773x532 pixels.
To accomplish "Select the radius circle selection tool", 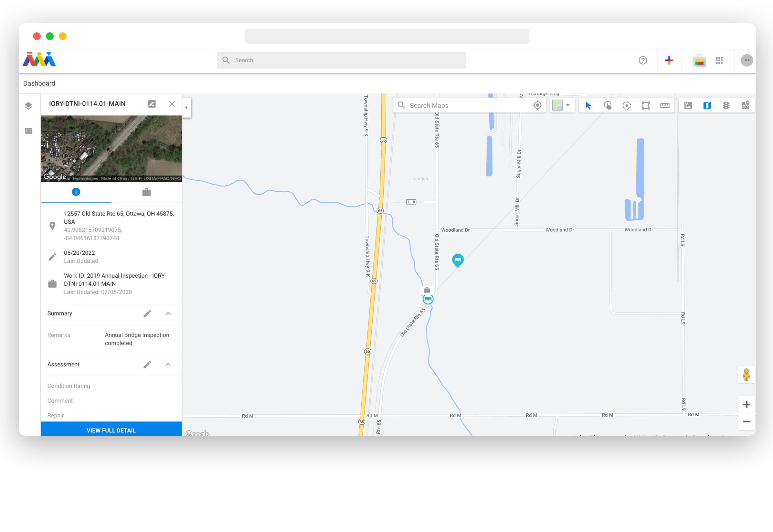I will coord(627,106).
